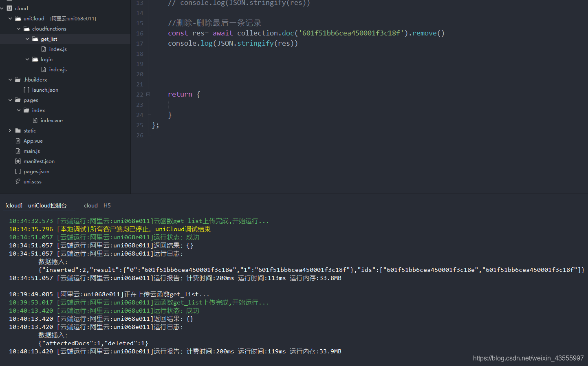Click the pages folder icon
588x366 pixels.
(x=18, y=100)
